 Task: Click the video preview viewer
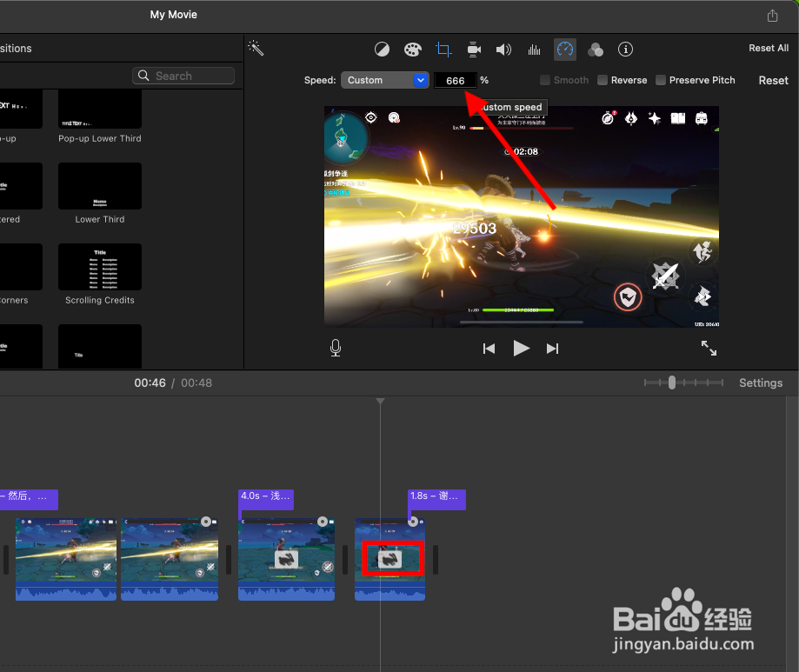point(522,216)
